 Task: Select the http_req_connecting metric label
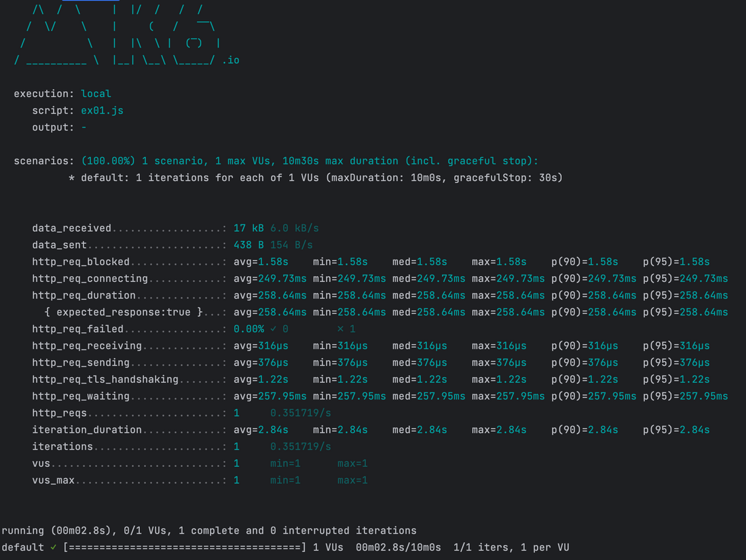[90, 279]
